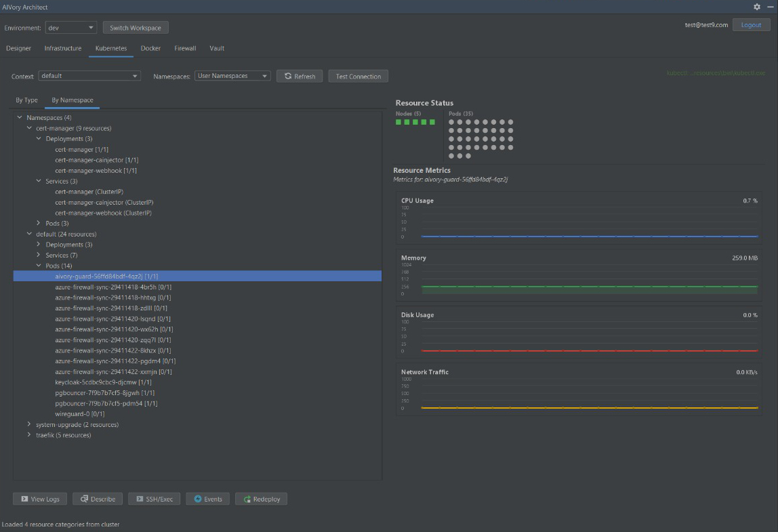The width and height of the screenshot is (778, 532).
Task: Click the Refresh button
Action: coord(300,76)
